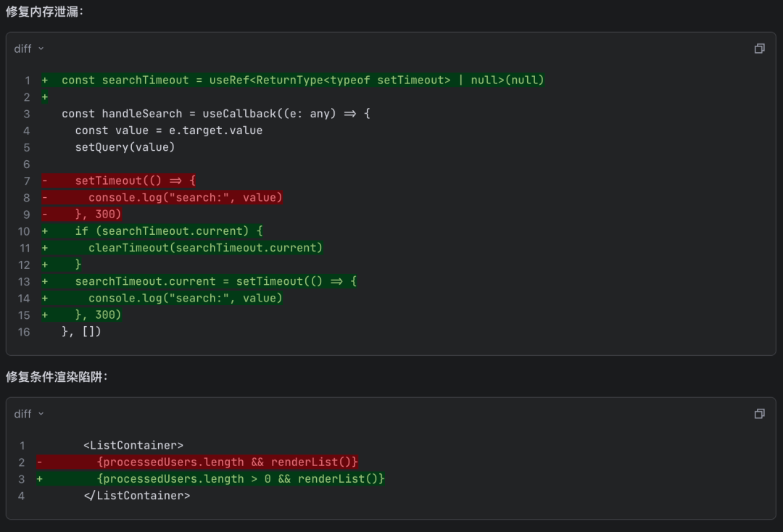Click the removed setTimeout line in red

pos(135,180)
